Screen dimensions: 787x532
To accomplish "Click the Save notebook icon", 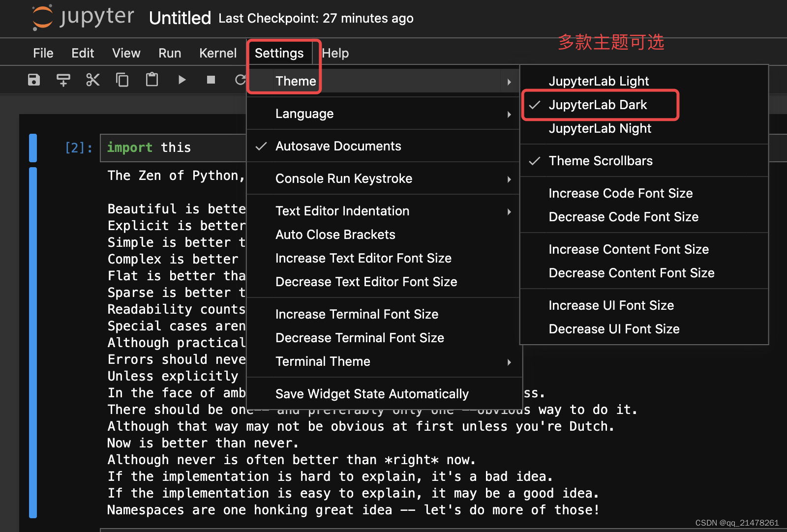I will (x=33, y=80).
